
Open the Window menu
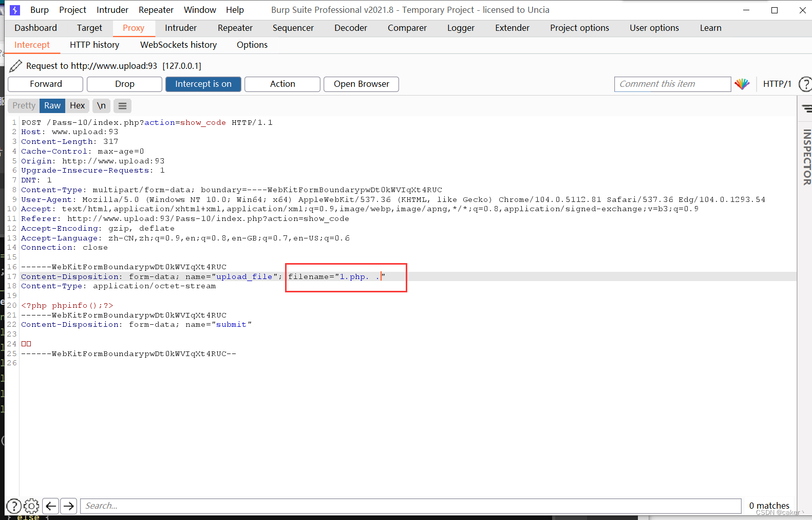(x=200, y=10)
